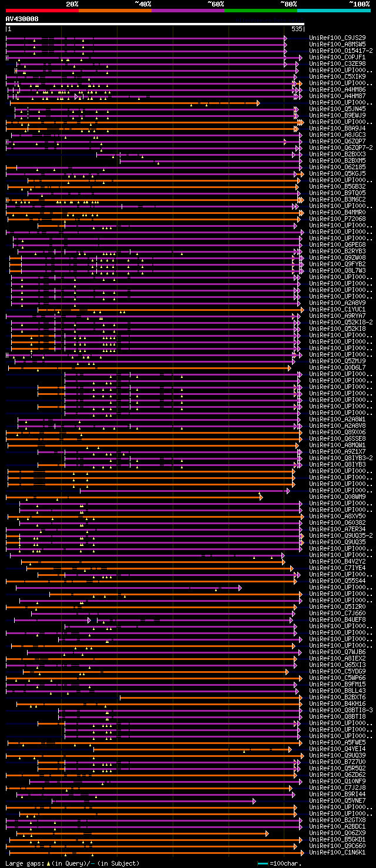Click the red ~20% identity legend segment
Image resolution: width=376 pixels, height=868 pixels.
pos(42,10)
